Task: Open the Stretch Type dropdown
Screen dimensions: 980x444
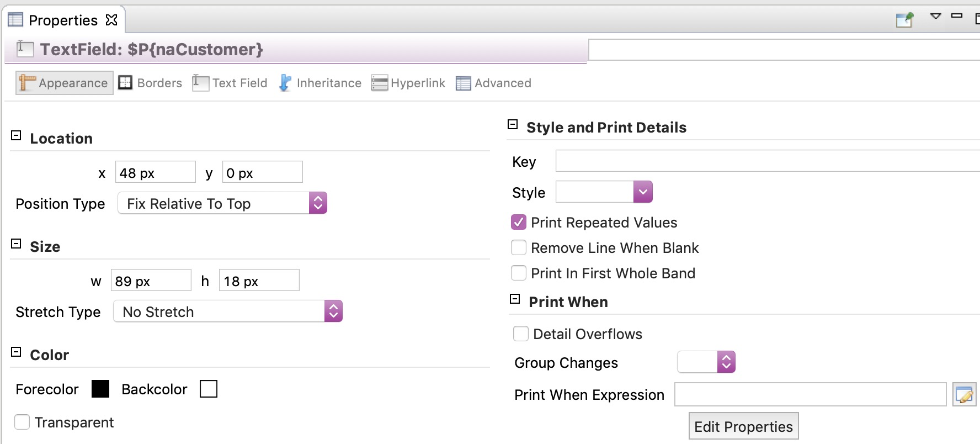Action: click(228, 311)
